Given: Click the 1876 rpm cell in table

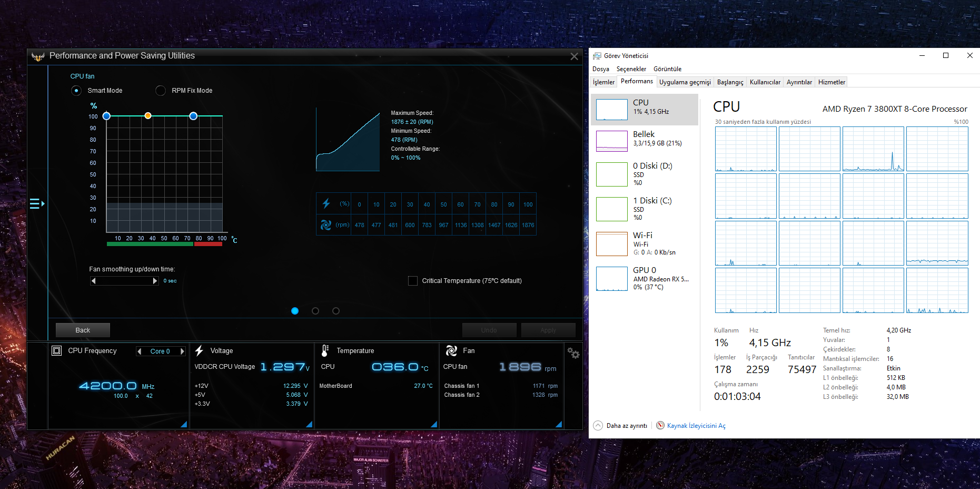Looking at the screenshot, I should click(x=528, y=225).
